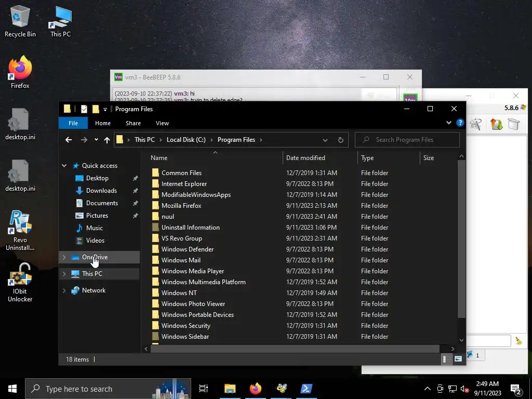Switch to large thumbnails view icon in status bar
This screenshot has width=532, height=399.
[458, 359]
